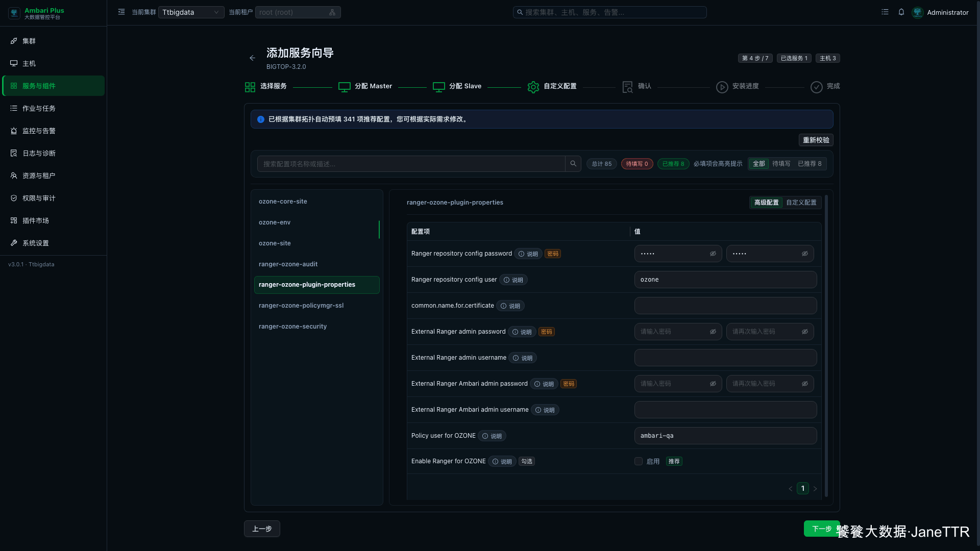Show External Ranger Ambari admin password confirm field
The image size is (980, 551).
pos(805,384)
